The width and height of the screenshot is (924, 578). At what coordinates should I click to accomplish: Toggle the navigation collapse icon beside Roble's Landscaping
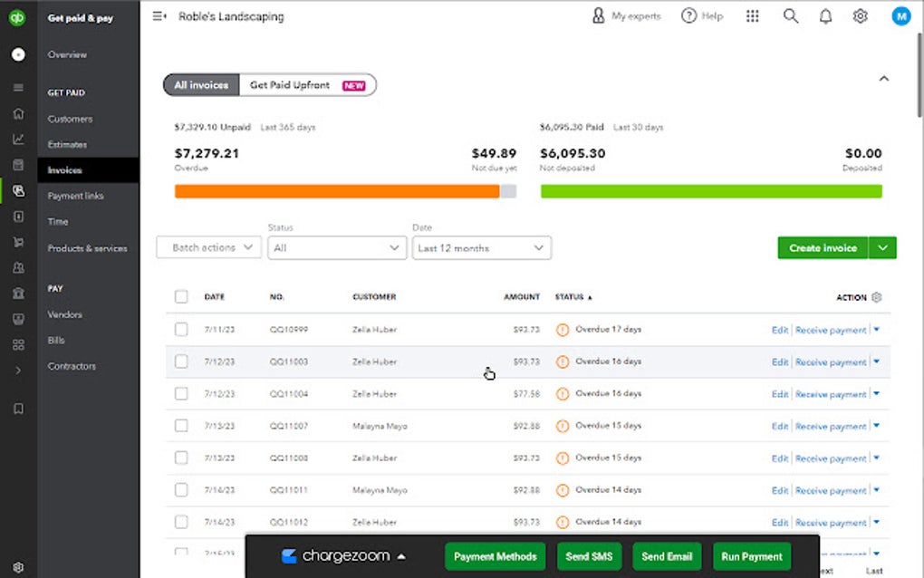(159, 16)
